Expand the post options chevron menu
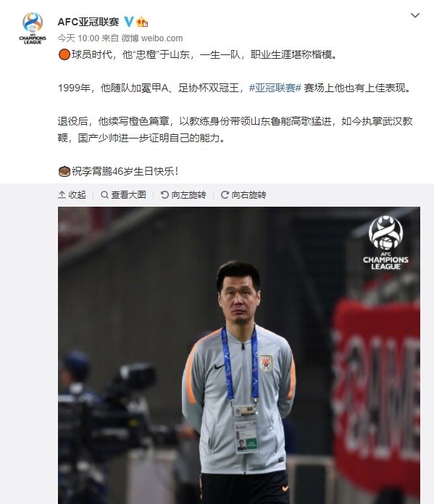The image size is (434, 504). 415,15
